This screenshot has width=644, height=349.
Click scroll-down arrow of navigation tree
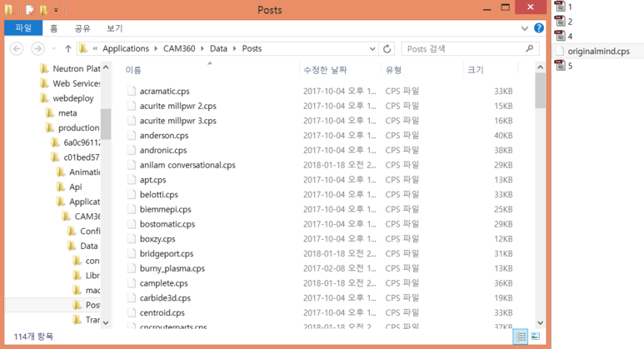pyautogui.click(x=106, y=322)
